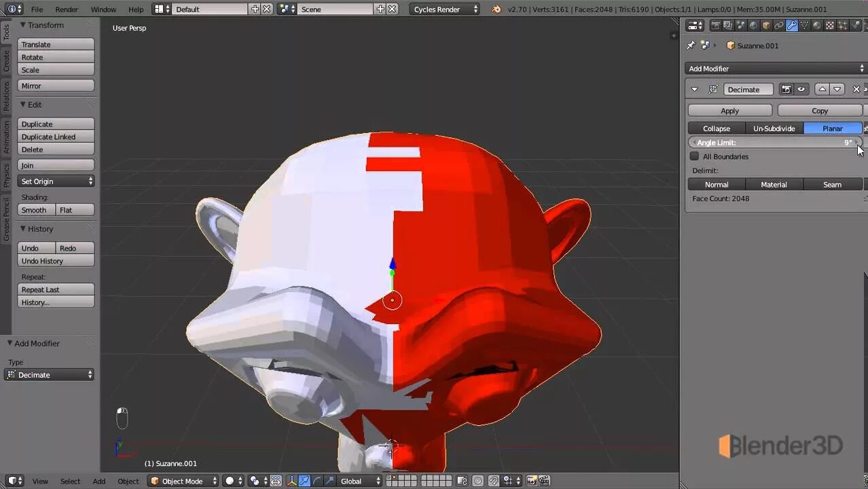Open the Scene properties tab icon
Image resolution: width=868 pixels, height=489 pixels.
(x=741, y=25)
